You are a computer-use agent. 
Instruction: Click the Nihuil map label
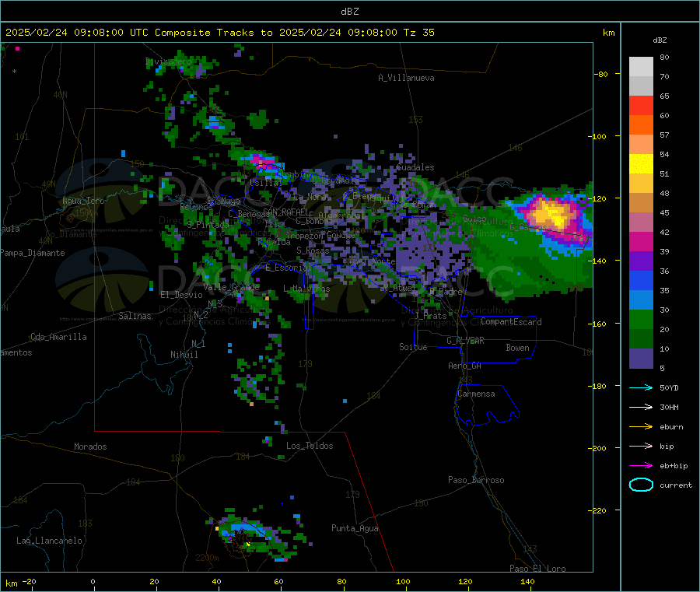tap(184, 355)
